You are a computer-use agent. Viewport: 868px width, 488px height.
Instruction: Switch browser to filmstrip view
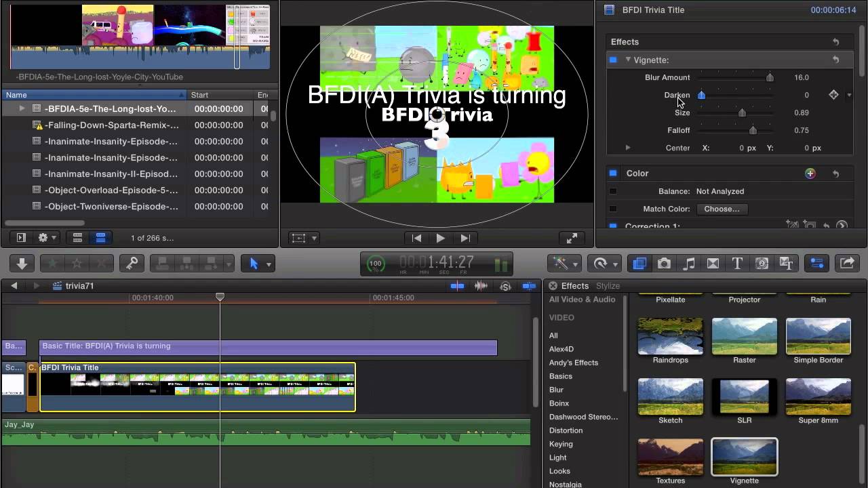(x=77, y=238)
